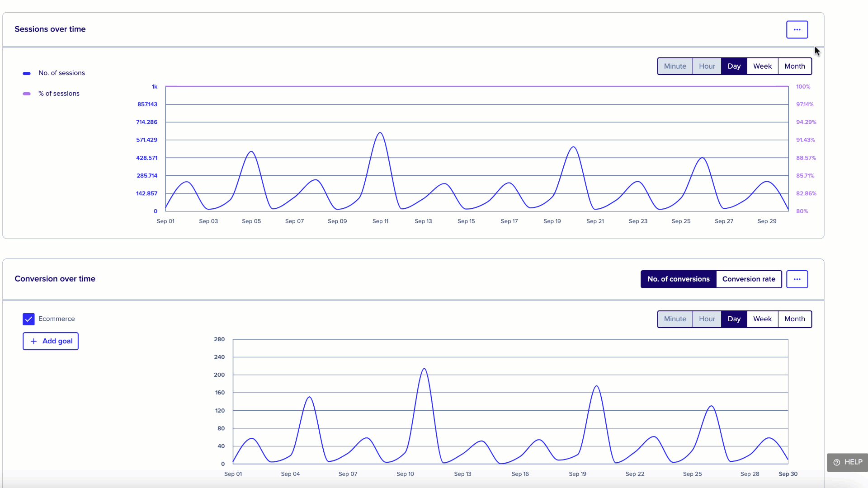Click the 1k y-axis value
The height and width of the screenshot is (488, 868).
pos(155,87)
